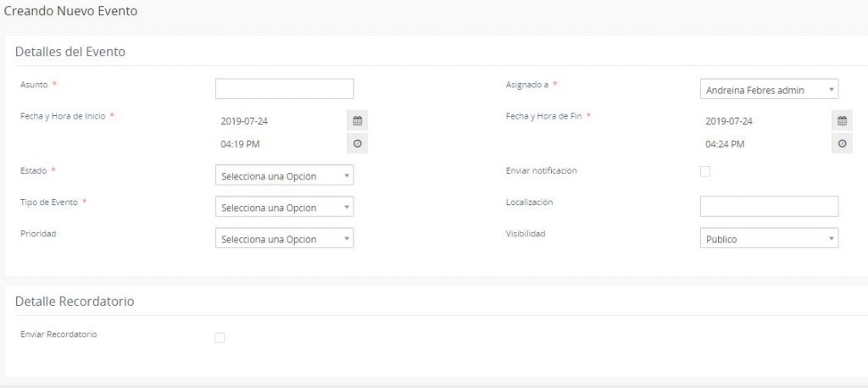The image size is (868, 388).
Task: Click the Detalles del Evento section header
Action: 70,52
